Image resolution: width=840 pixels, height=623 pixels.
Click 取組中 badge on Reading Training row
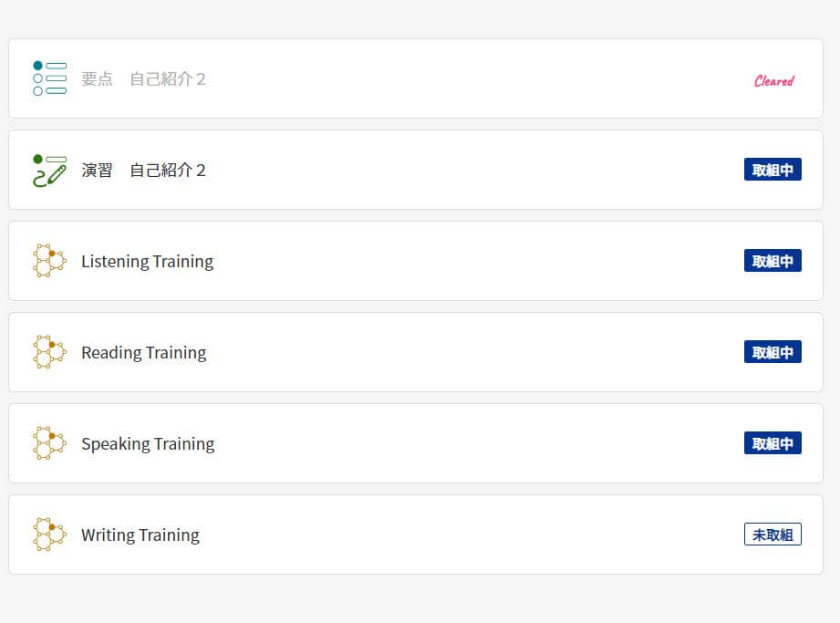point(773,352)
